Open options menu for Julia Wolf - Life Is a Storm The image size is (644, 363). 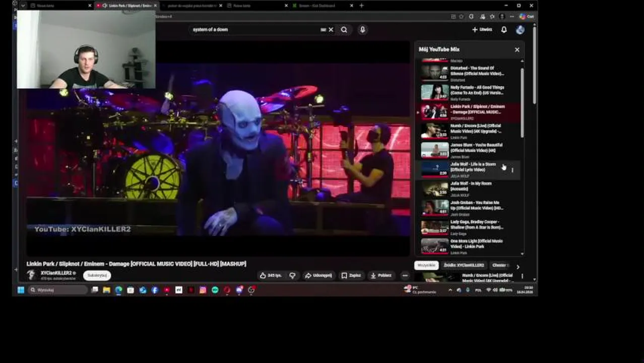[x=512, y=170]
